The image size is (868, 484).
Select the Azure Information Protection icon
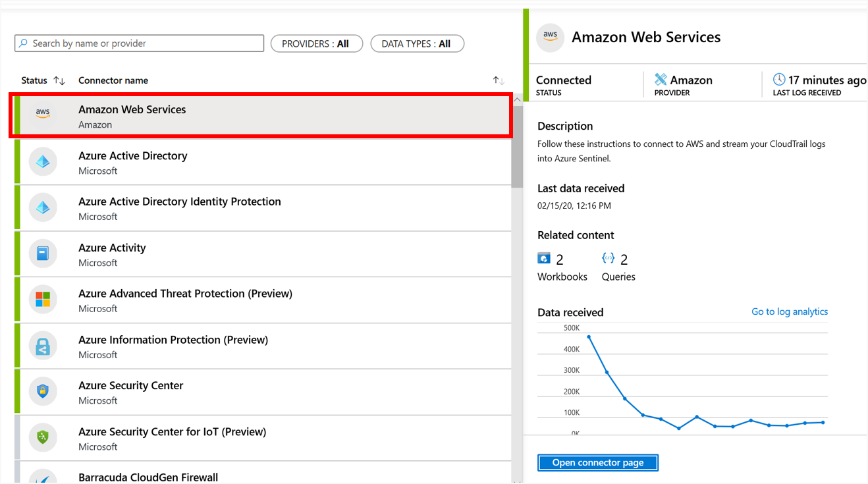point(42,346)
